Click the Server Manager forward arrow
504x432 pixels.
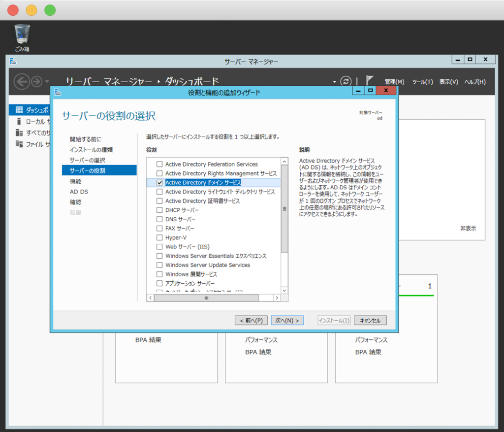click(36, 81)
